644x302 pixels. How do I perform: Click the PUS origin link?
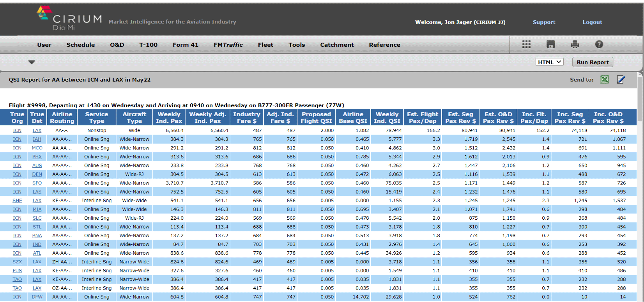[17, 271]
